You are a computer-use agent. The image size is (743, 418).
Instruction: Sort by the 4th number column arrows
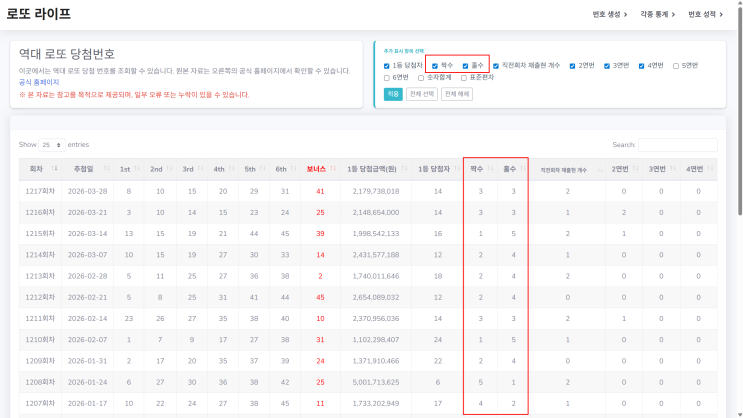click(231, 169)
